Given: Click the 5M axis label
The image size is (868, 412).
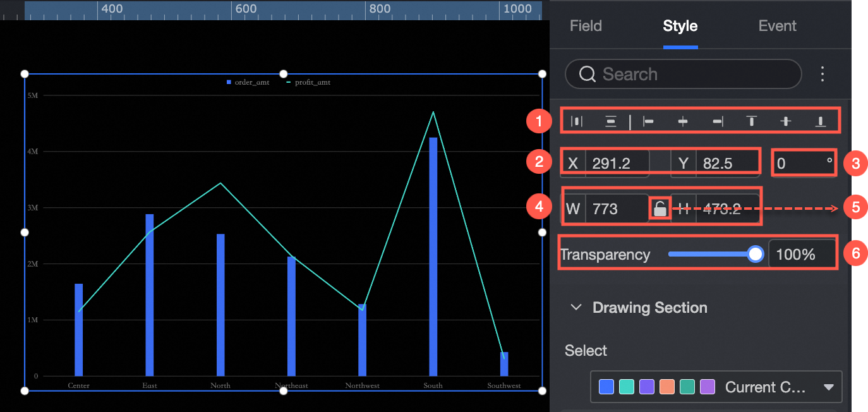Looking at the screenshot, I should point(33,95).
